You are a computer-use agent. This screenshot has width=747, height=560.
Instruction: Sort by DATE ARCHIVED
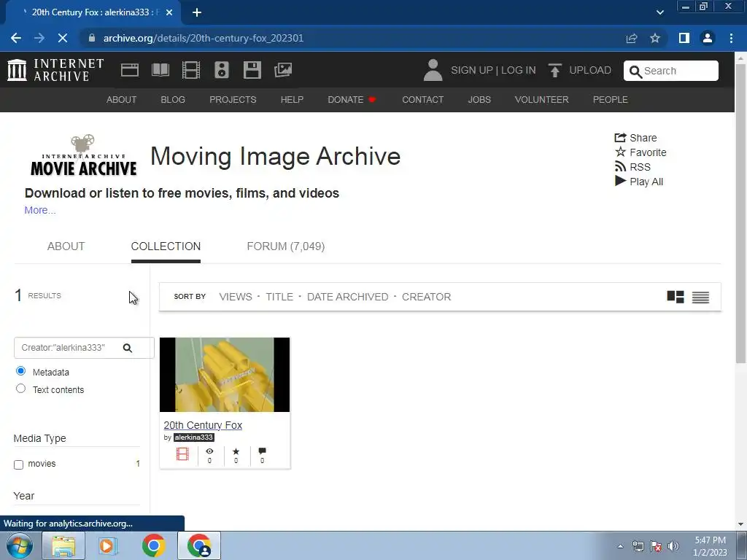click(x=347, y=297)
